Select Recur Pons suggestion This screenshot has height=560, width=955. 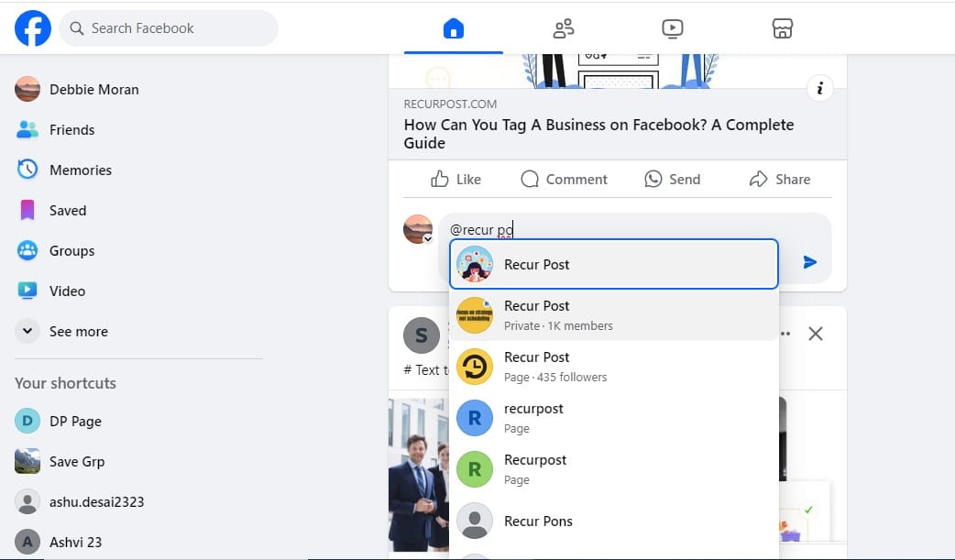click(x=614, y=521)
